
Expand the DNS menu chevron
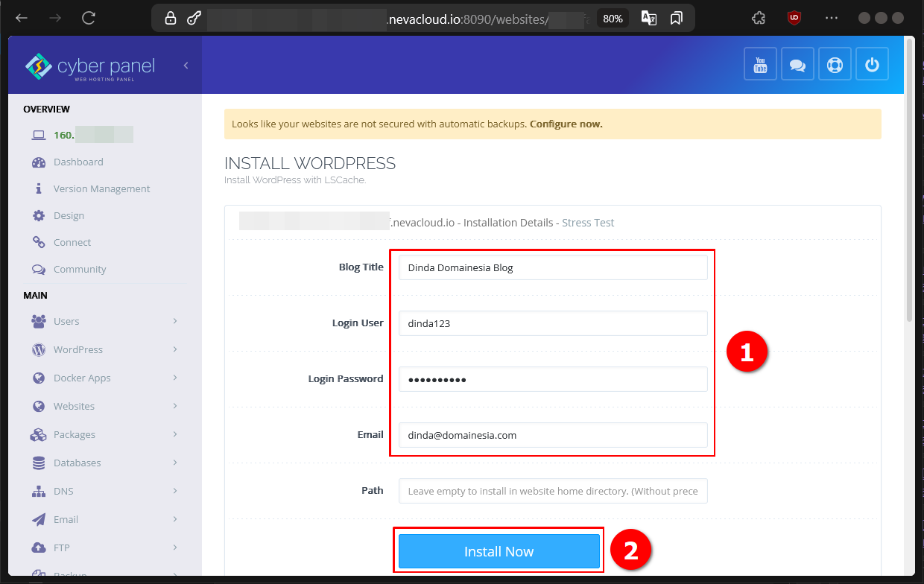pyautogui.click(x=175, y=491)
